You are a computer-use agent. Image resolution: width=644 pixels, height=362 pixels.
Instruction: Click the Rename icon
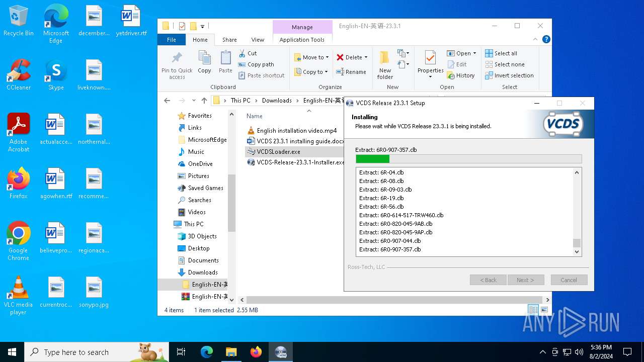(340, 72)
